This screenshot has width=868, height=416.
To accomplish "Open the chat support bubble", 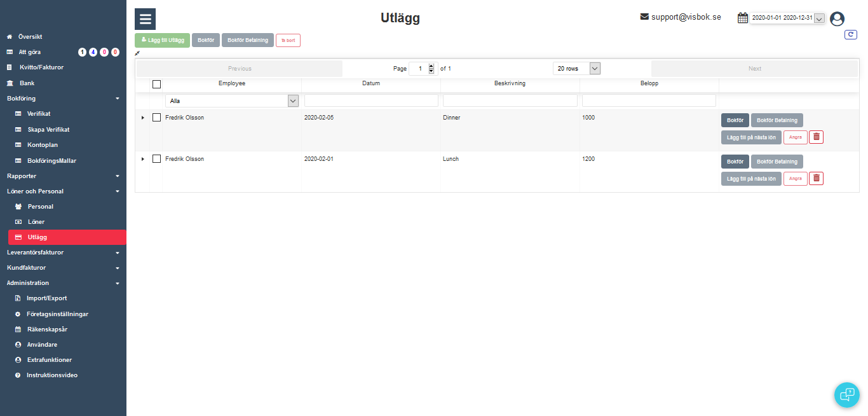I will pyautogui.click(x=846, y=394).
